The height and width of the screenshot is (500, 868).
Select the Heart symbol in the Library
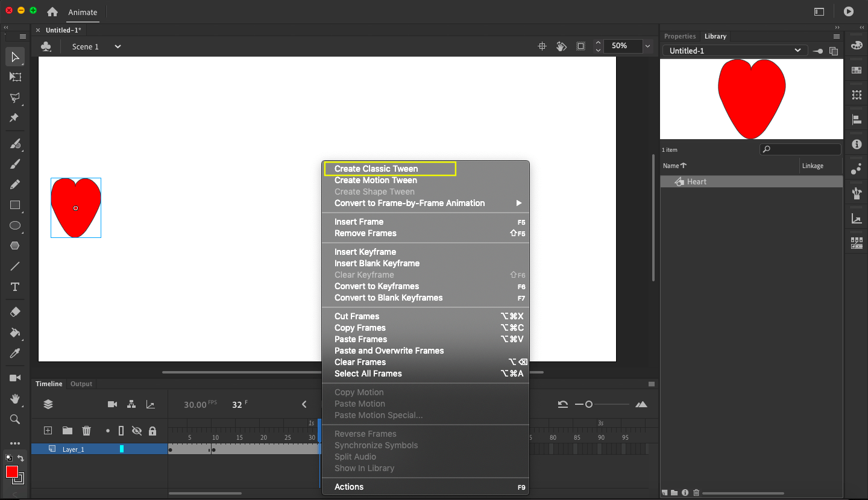coord(696,181)
